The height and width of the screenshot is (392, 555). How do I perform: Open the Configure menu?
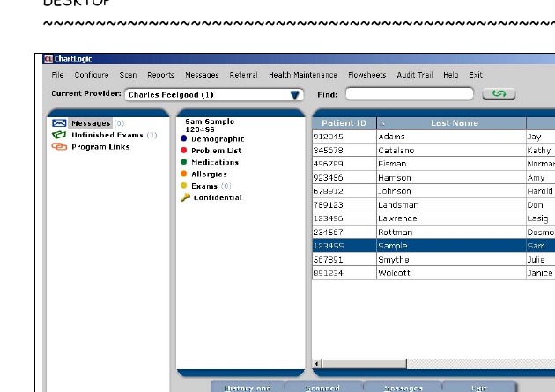click(92, 75)
